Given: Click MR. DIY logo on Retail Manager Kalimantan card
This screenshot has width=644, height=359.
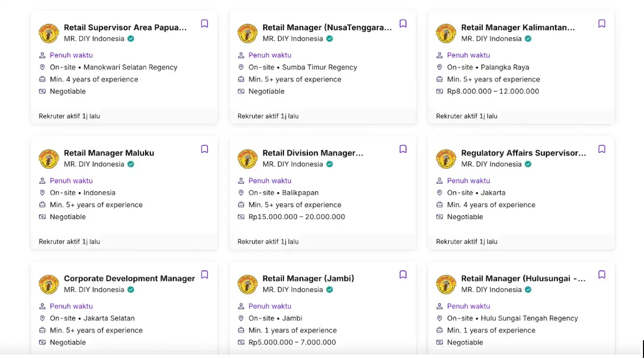Looking at the screenshot, I should coord(446,33).
